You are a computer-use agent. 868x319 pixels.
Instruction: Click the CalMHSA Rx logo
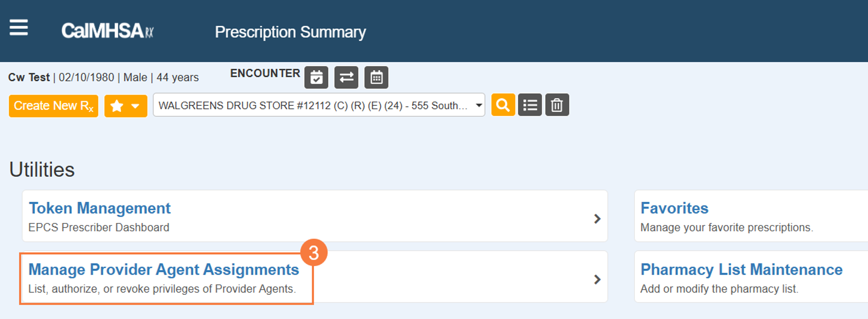107,31
